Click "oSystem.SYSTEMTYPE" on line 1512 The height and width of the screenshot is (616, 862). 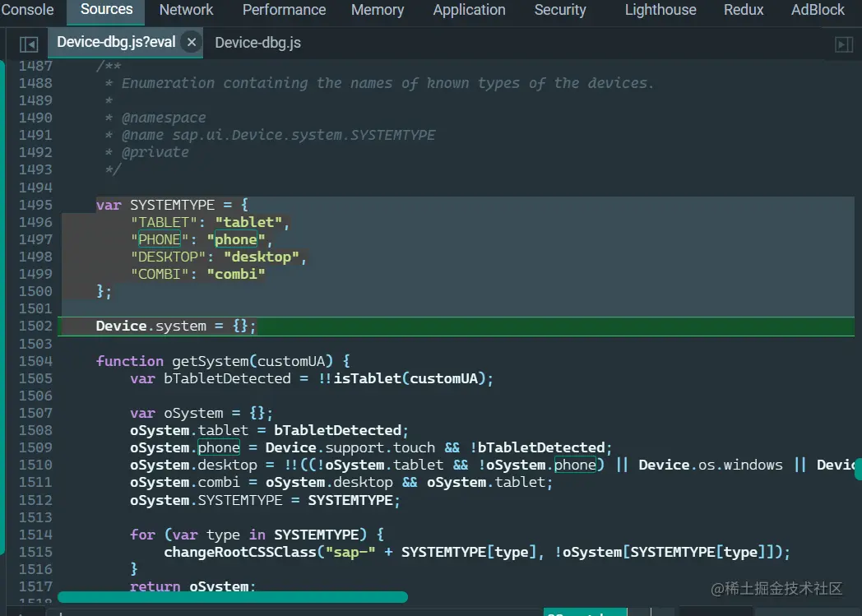click(206, 500)
